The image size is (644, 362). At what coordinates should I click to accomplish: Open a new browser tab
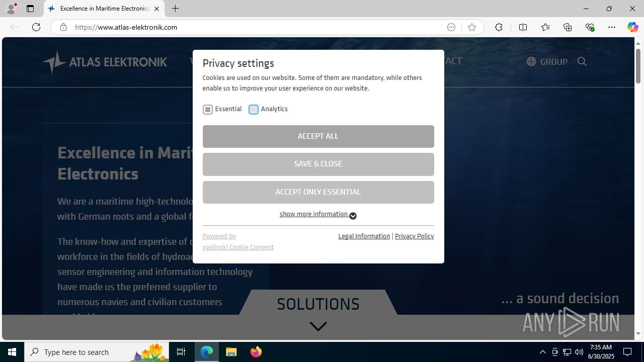click(175, 9)
